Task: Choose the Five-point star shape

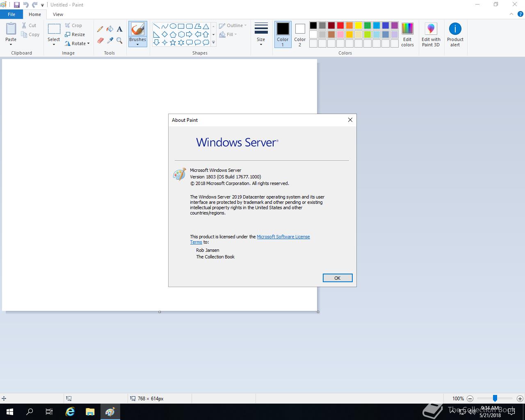Action: point(173,42)
